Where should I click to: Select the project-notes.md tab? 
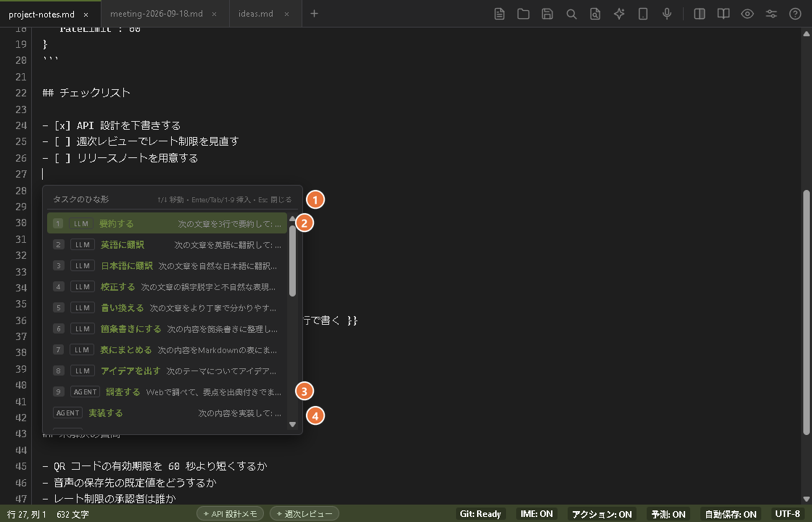point(41,14)
